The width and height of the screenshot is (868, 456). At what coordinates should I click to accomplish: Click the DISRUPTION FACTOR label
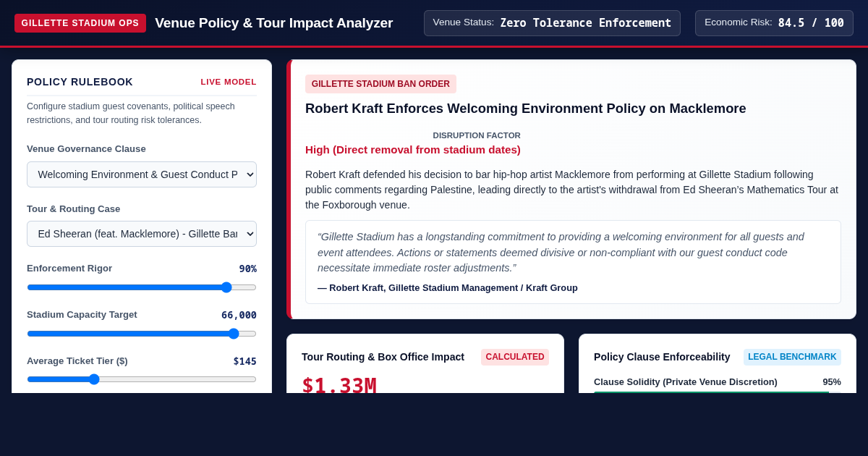(477, 135)
